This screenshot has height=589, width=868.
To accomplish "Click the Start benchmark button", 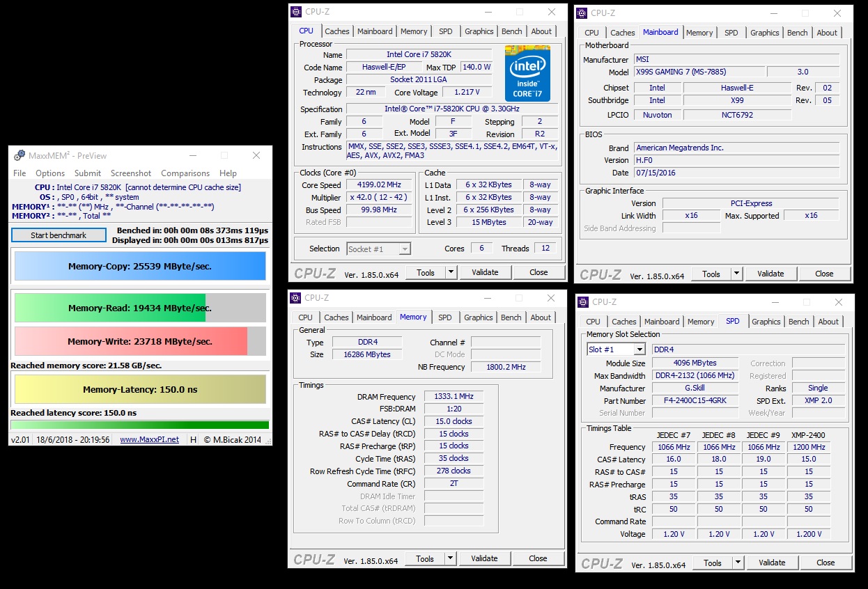I will coord(59,235).
